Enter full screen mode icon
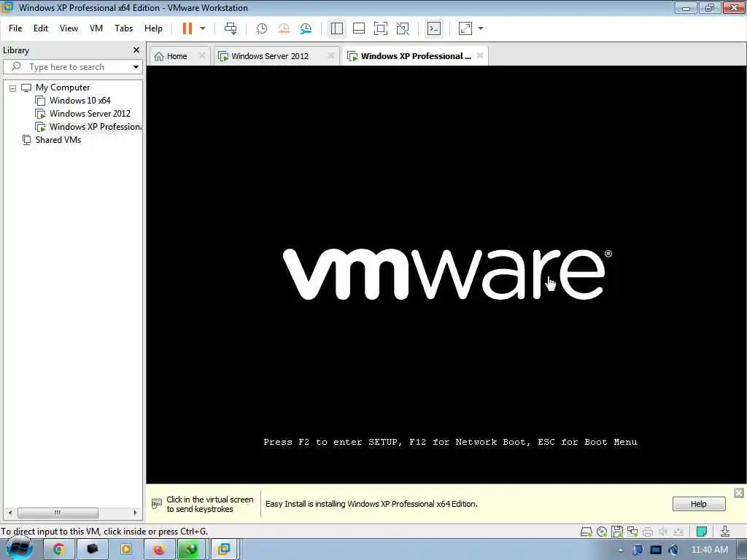The image size is (747, 560). (381, 28)
